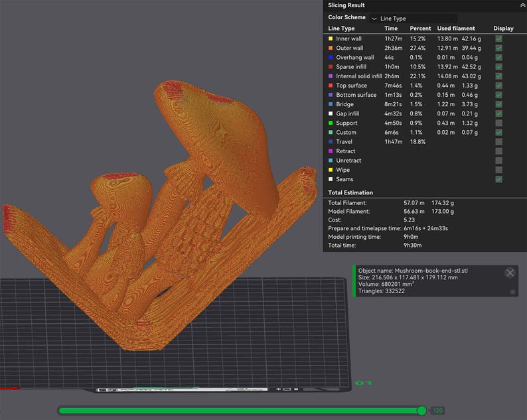This screenshot has width=527, height=420.
Task: Click the Display column header
Action: [x=503, y=29]
